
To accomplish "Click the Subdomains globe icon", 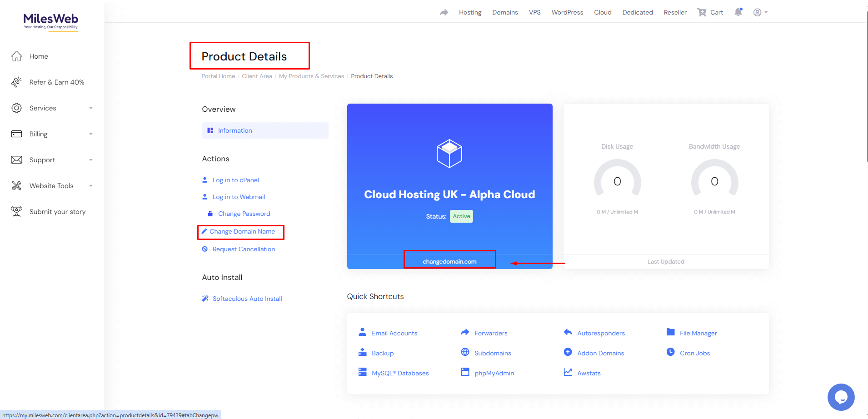I will 465,352.
